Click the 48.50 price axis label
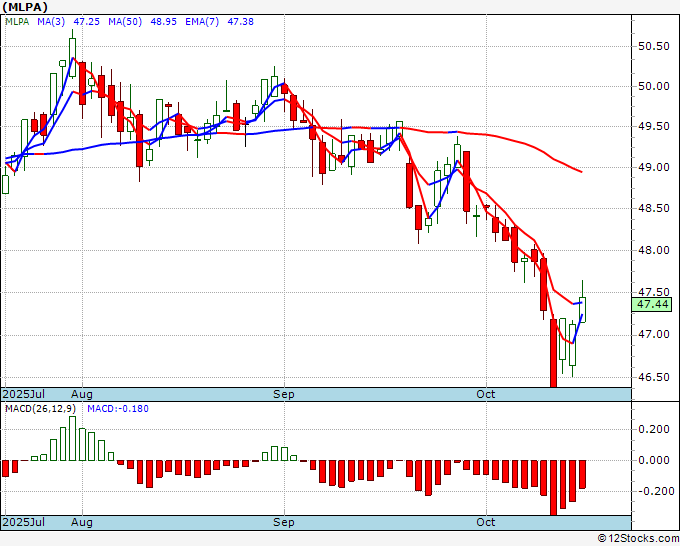Viewport: 680px width, 546px height. [x=654, y=208]
